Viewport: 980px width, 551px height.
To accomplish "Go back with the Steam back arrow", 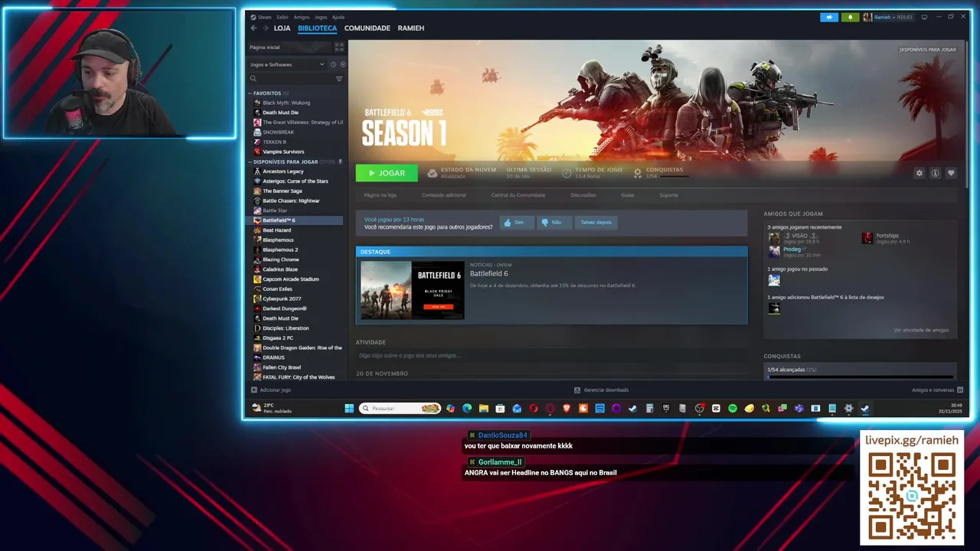I will click(x=253, y=28).
